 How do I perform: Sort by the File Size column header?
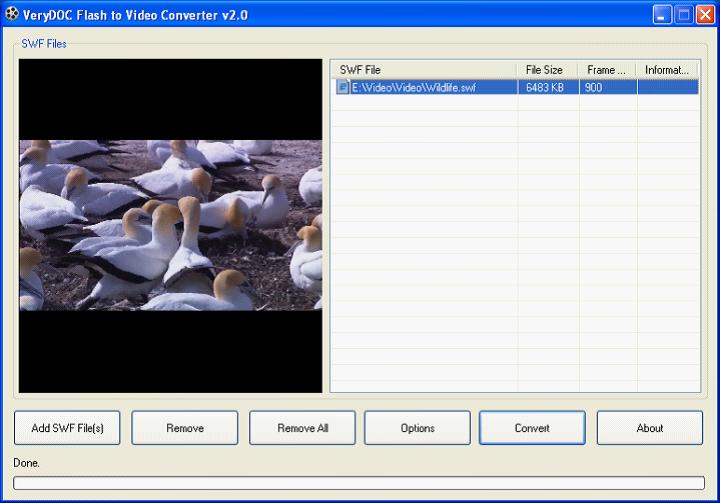coord(547,70)
